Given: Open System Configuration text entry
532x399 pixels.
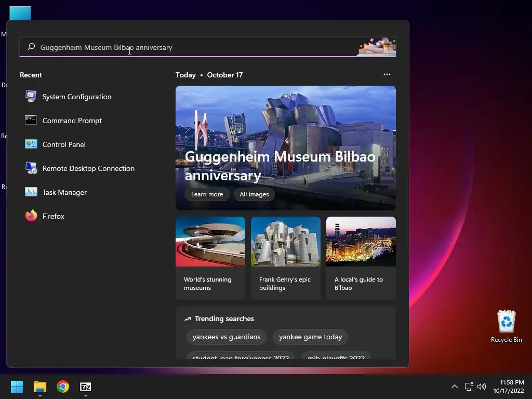Looking at the screenshot, I should pyautogui.click(x=77, y=97).
